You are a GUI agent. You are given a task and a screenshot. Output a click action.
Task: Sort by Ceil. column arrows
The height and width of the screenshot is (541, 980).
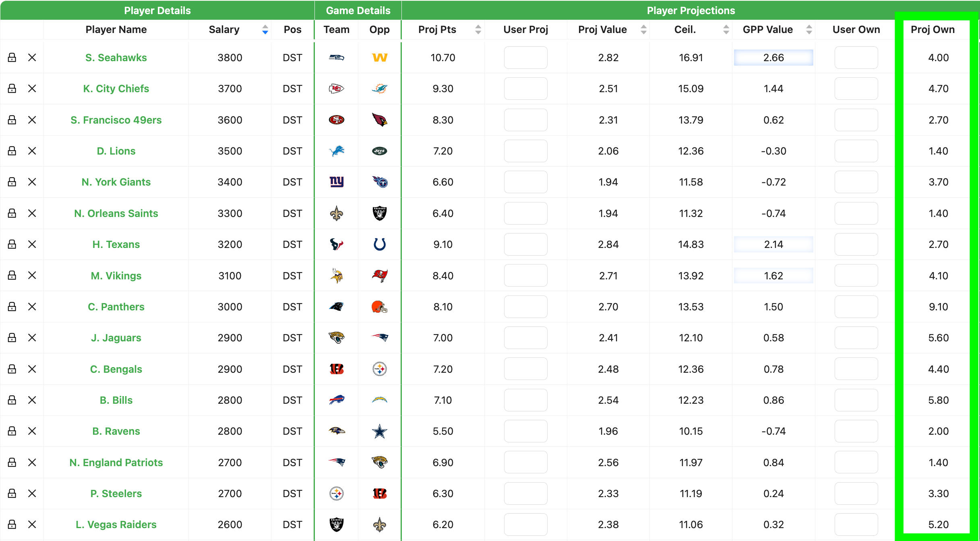726,29
